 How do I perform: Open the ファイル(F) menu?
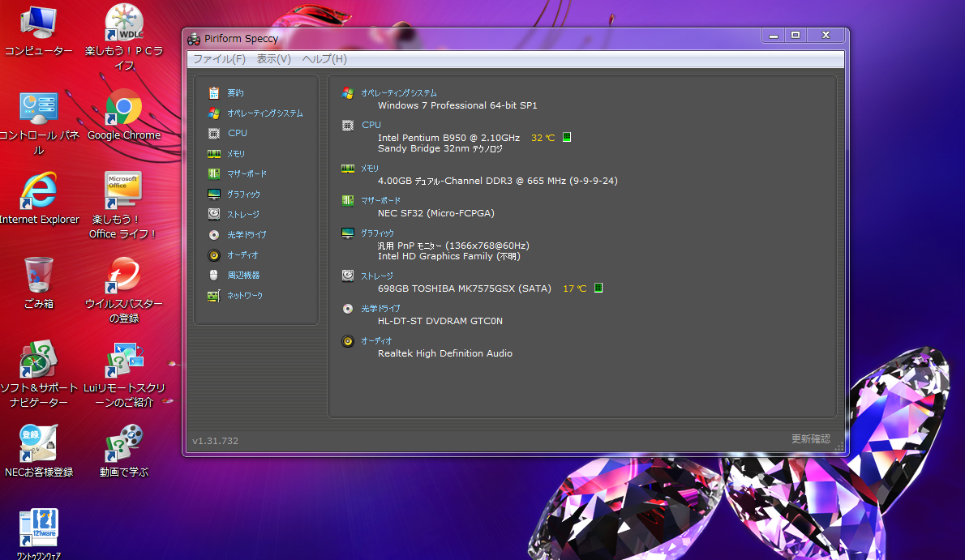click(x=219, y=59)
